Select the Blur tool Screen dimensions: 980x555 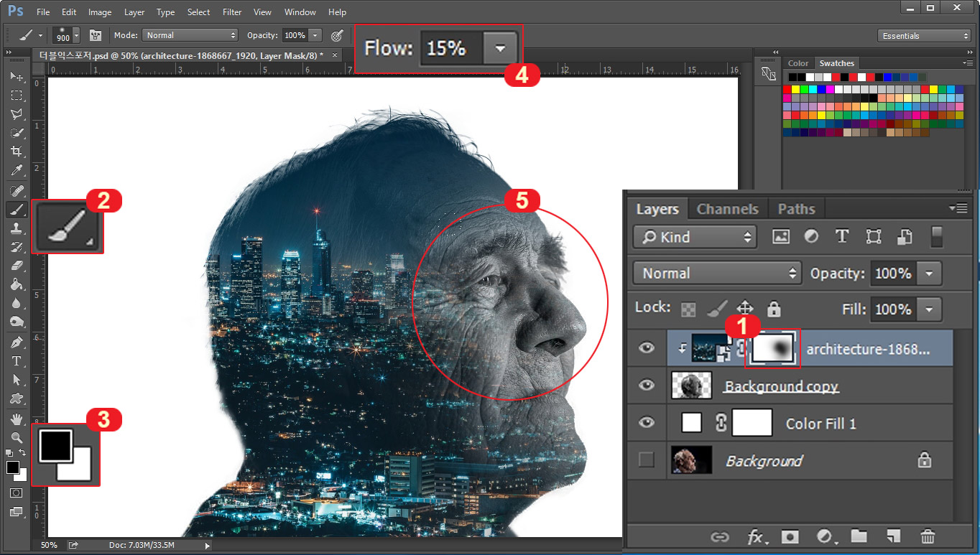coord(17,303)
